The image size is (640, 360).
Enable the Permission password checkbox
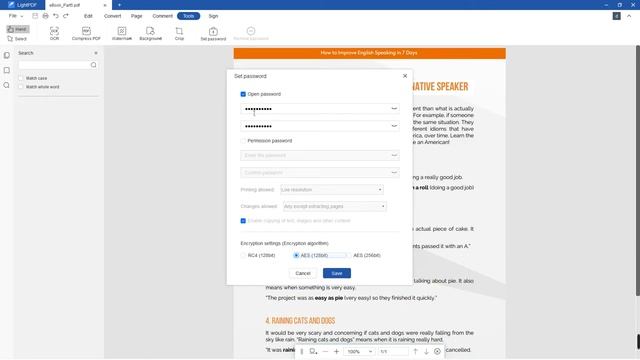(x=243, y=141)
